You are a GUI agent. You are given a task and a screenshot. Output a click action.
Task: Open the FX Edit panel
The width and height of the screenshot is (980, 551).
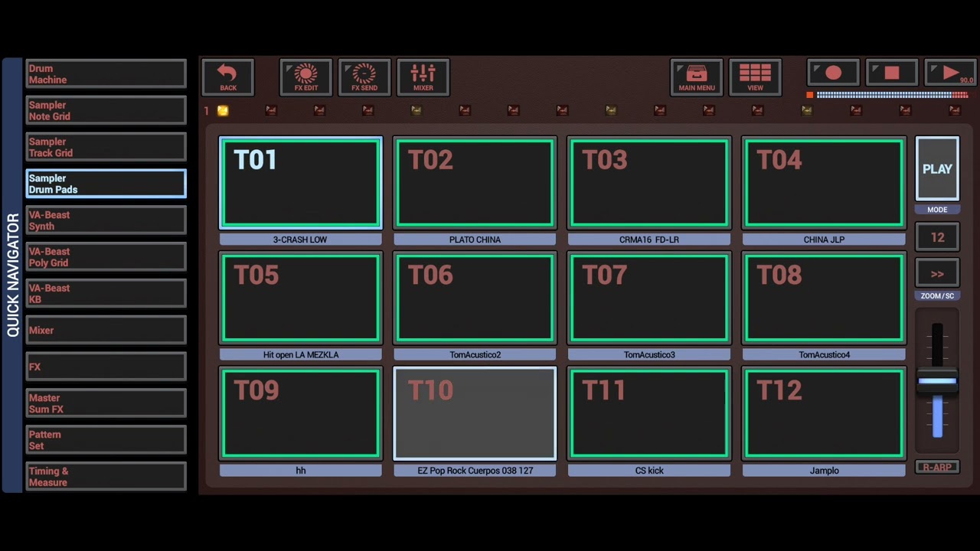[x=305, y=77]
